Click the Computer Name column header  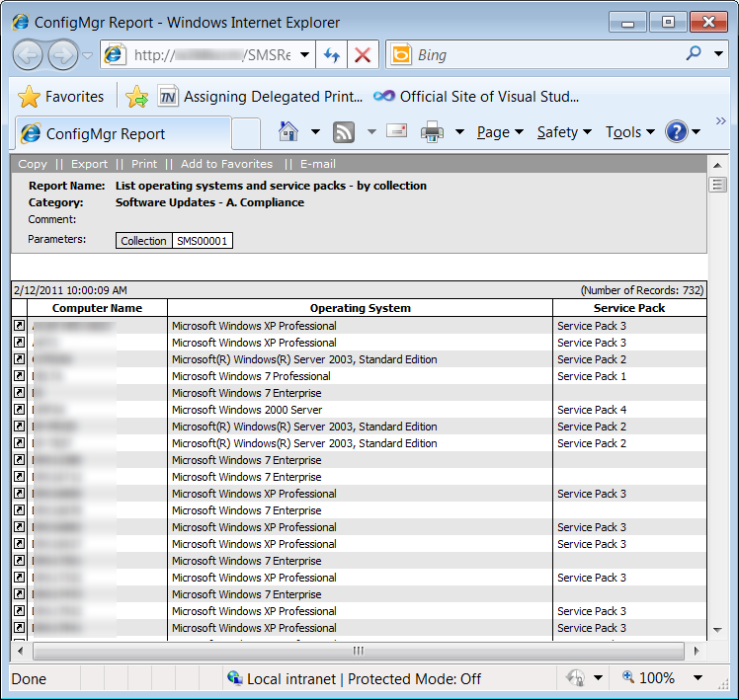[x=97, y=308]
